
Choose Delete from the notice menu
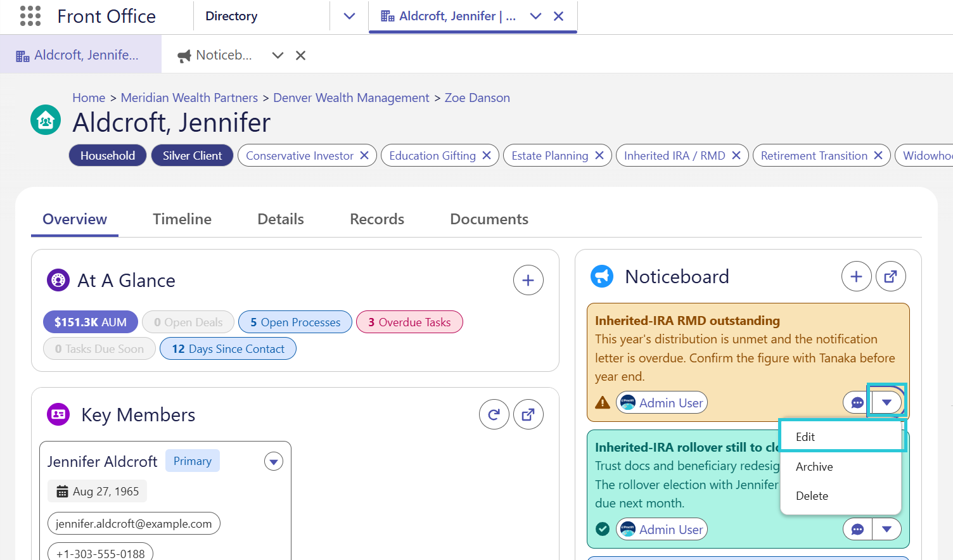point(841,496)
